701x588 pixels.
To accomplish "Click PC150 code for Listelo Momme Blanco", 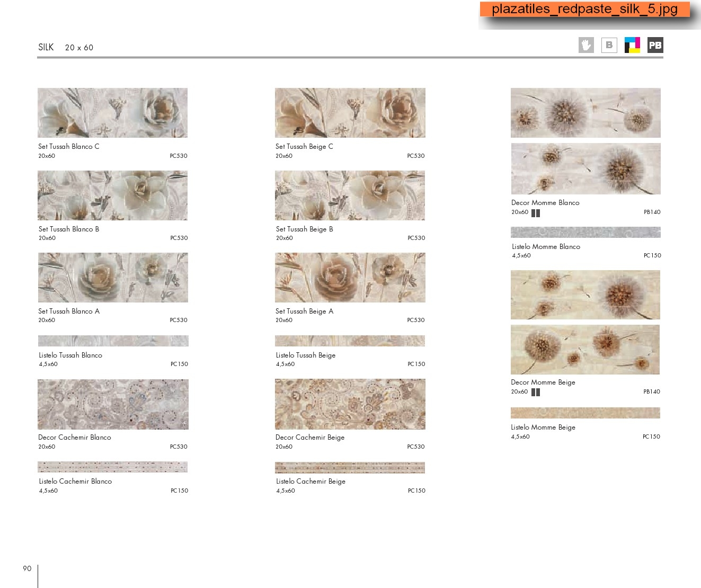I will point(652,256).
